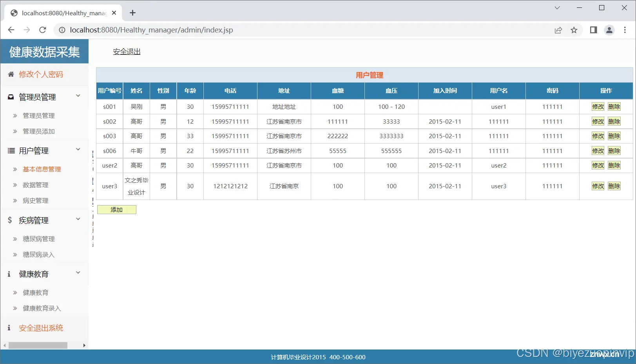Open the Chrome three-dot menu
The height and width of the screenshot is (364, 636).
(x=625, y=30)
